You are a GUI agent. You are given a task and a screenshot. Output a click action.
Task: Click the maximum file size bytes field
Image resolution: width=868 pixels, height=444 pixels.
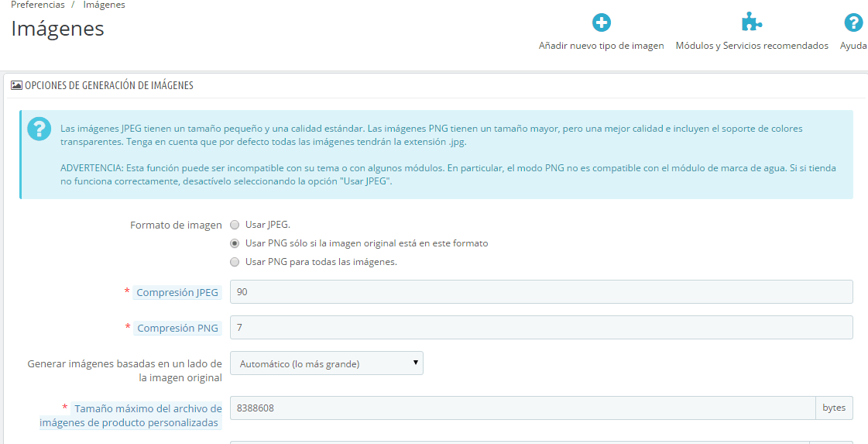tap(523, 408)
